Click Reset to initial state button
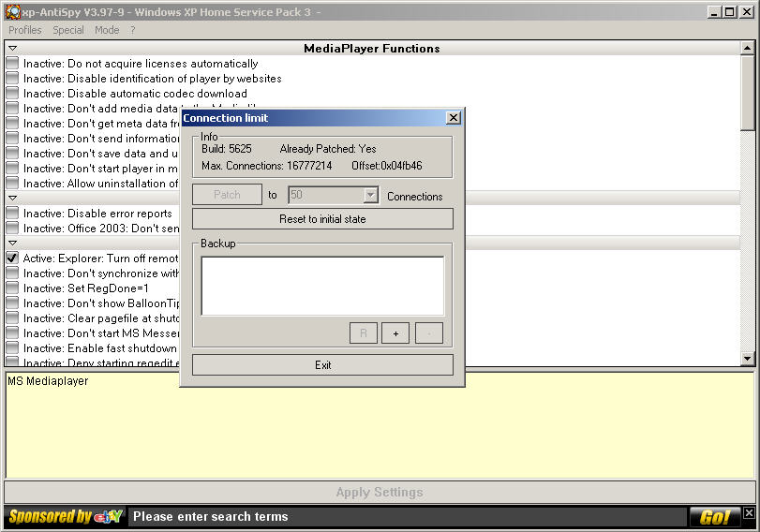 (322, 219)
